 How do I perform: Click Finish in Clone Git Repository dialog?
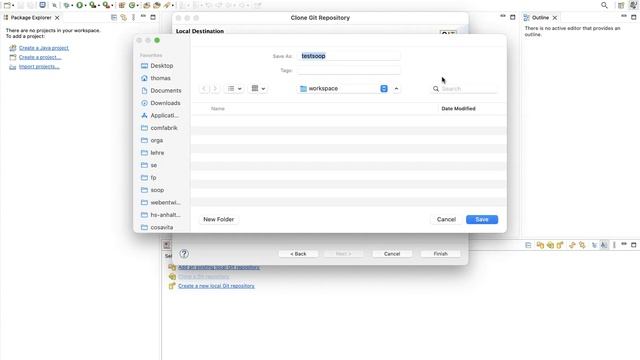coord(440,254)
